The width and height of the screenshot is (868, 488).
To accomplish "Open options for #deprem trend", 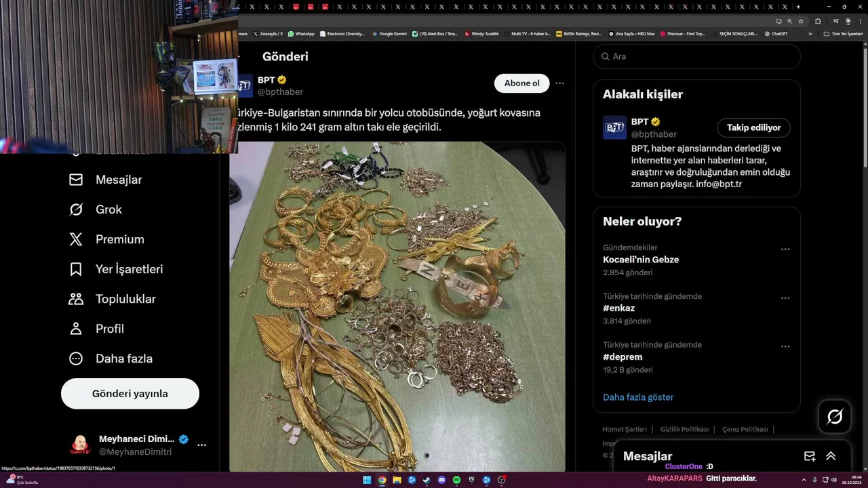I will pyautogui.click(x=785, y=346).
